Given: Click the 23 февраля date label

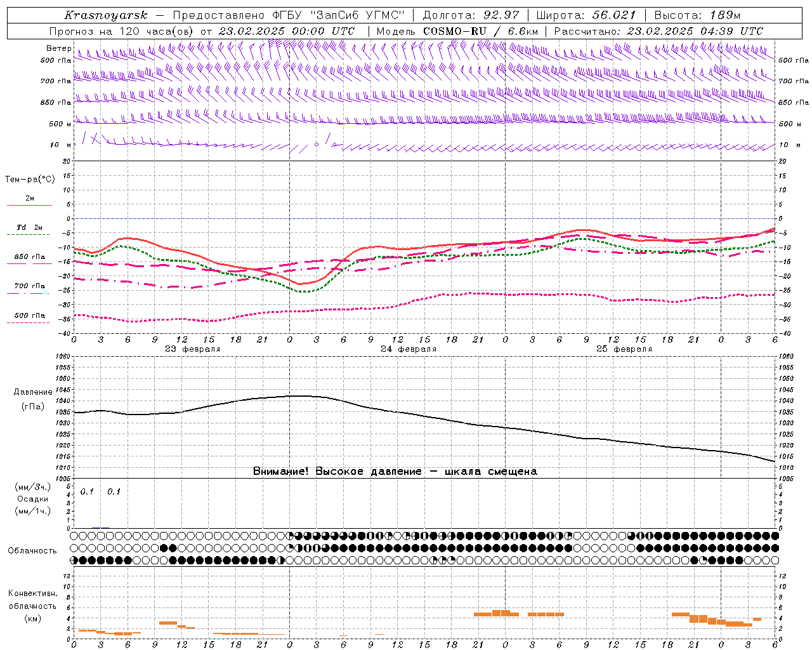Looking at the screenshot, I should click(193, 349).
